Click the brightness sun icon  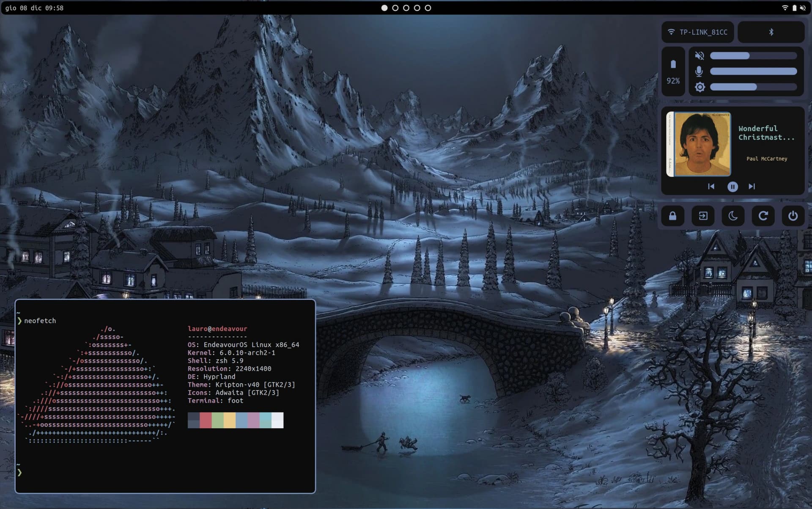pos(700,87)
